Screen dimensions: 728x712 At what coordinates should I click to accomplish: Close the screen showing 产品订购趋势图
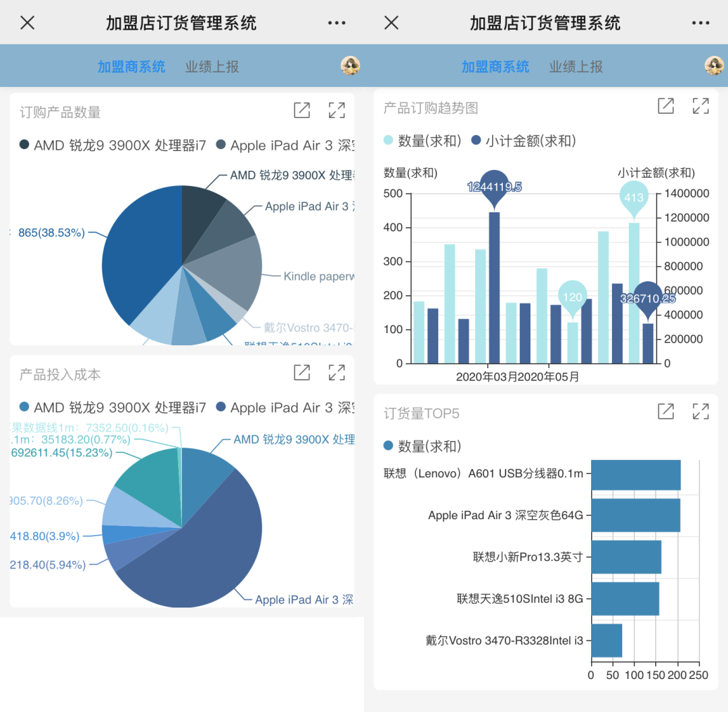tap(392, 22)
